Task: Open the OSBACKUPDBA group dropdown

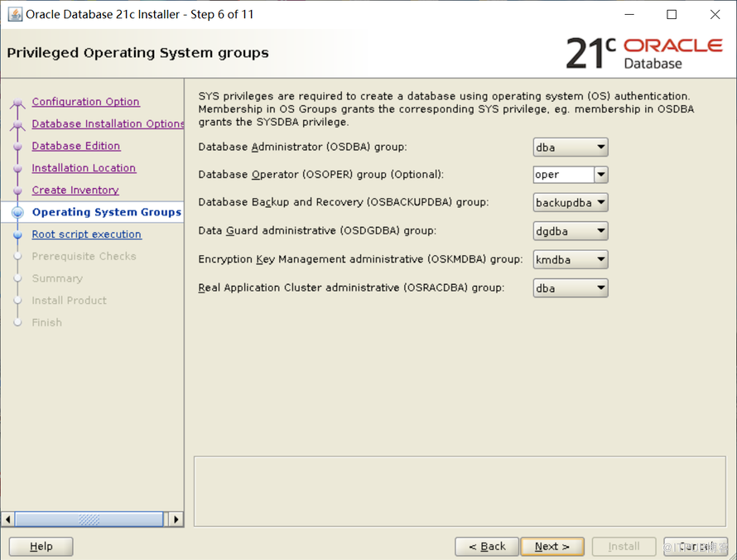Action: click(x=571, y=203)
